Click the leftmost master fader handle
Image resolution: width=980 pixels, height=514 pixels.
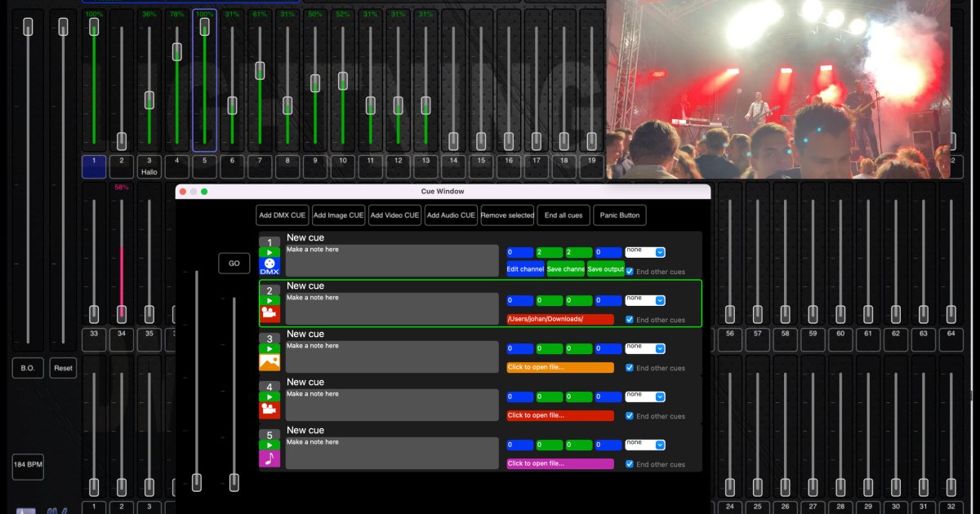pos(28,27)
